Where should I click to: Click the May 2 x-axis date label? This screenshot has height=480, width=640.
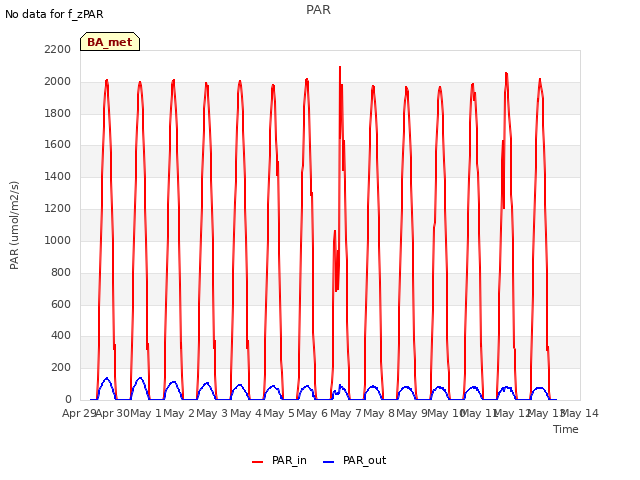point(179,413)
